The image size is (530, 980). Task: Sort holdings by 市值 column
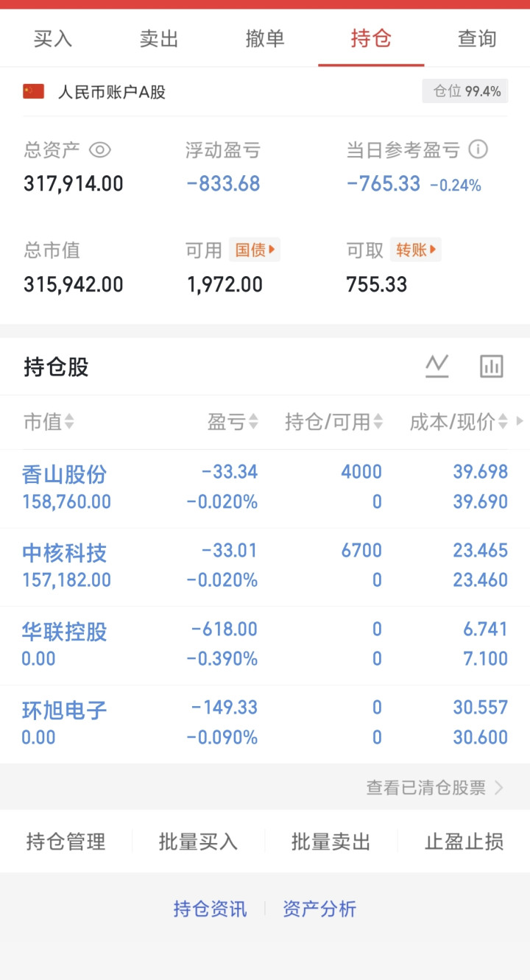pos(49,422)
